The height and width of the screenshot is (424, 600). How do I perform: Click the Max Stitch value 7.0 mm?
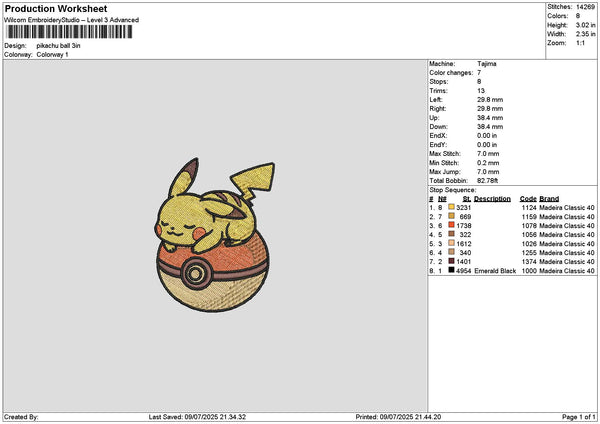488,153
